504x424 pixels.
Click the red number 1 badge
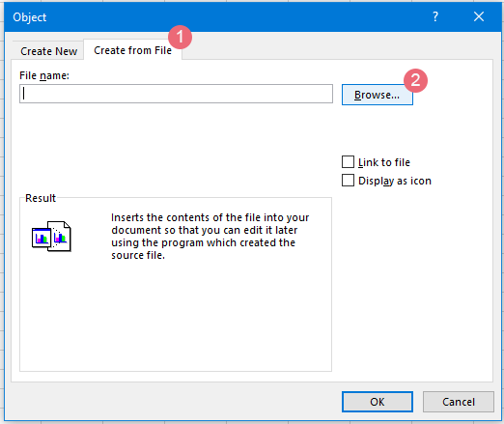180,37
